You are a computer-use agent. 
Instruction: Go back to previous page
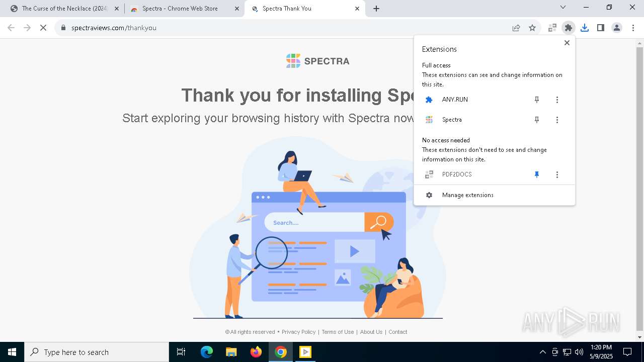[x=11, y=28]
